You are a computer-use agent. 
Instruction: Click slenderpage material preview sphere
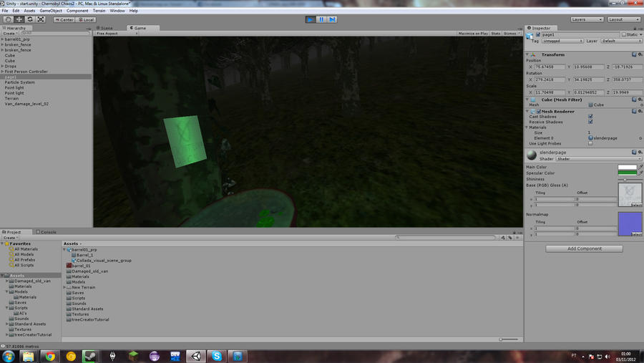(532, 155)
